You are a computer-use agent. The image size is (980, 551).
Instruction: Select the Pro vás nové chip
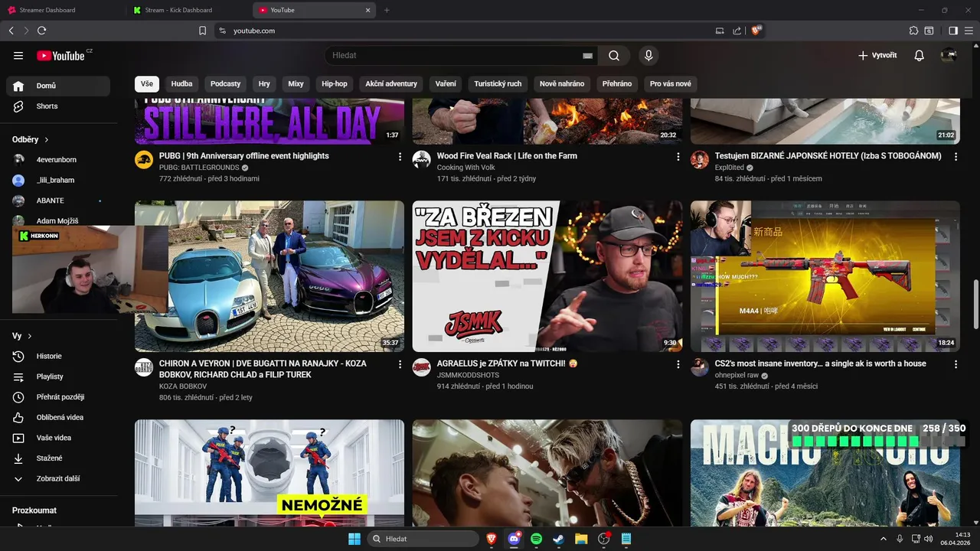671,83
